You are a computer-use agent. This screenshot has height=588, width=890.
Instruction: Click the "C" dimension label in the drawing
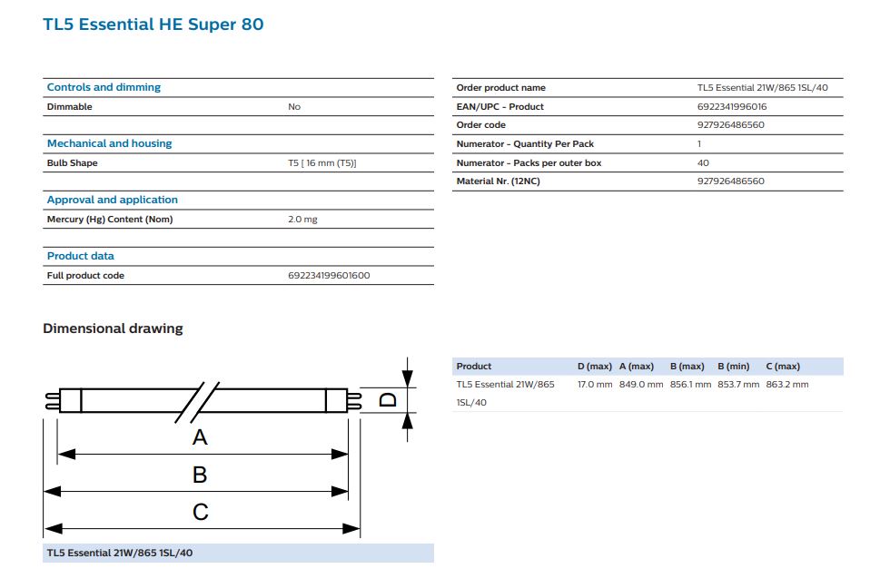click(x=201, y=512)
